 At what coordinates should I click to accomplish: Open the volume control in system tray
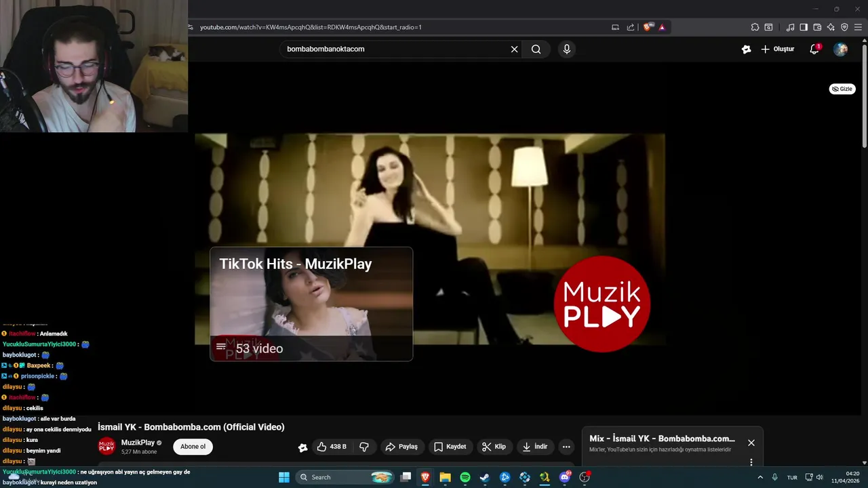coord(819,477)
